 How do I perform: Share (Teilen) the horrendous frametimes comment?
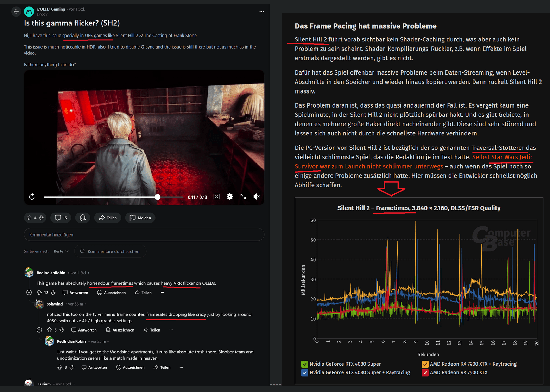(x=143, y=293)
